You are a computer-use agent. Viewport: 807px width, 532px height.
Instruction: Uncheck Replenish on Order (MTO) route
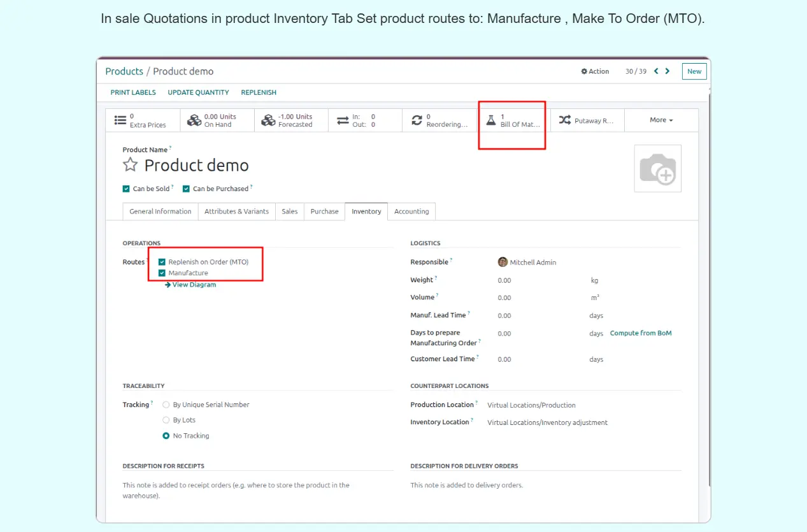[162, 262]
